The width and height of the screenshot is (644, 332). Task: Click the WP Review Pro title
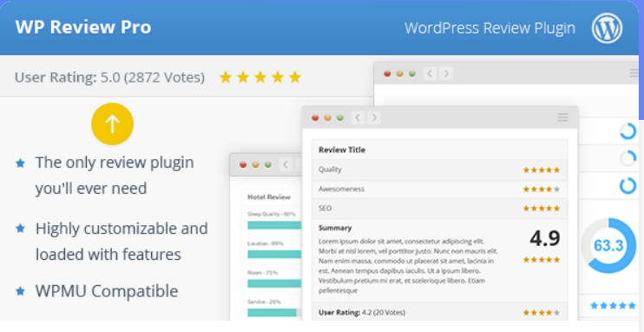(x=83, y=27)
